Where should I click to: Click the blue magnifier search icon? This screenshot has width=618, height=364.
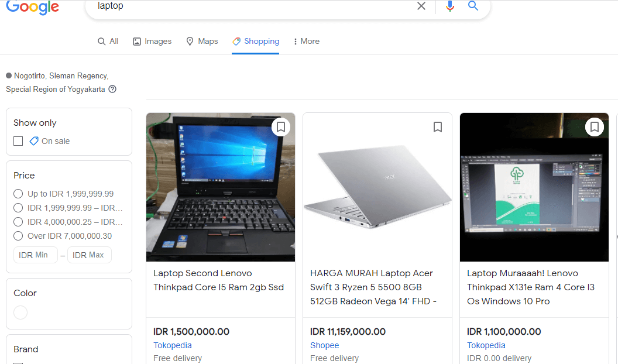point(473,5)
